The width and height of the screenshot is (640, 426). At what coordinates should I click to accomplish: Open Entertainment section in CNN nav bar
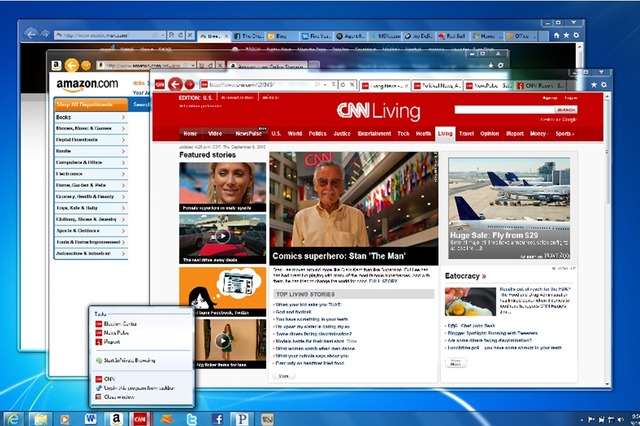(374, 133)
